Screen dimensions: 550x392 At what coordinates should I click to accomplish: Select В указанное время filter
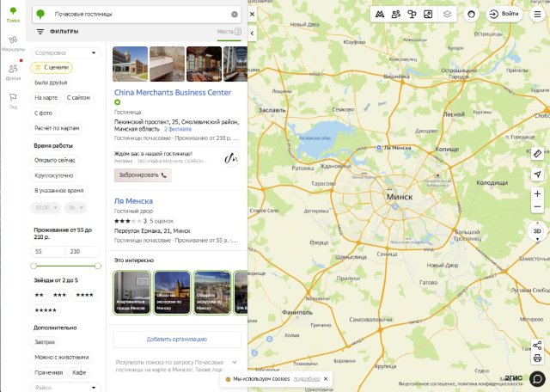pos(59,191)
